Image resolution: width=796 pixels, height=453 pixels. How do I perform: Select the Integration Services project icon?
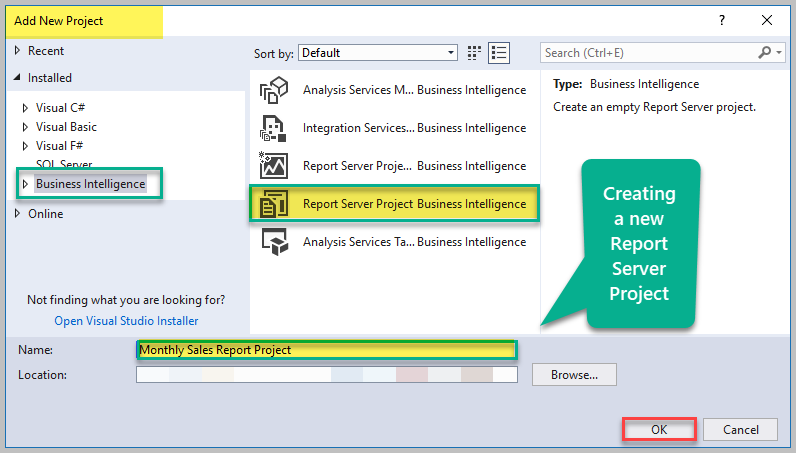pos(274,128)
